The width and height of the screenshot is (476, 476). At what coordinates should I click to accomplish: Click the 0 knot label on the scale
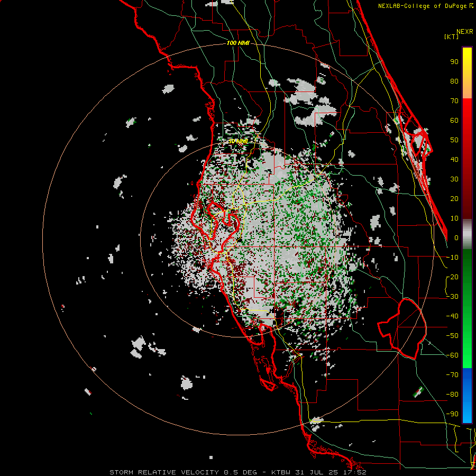point(456,238)
